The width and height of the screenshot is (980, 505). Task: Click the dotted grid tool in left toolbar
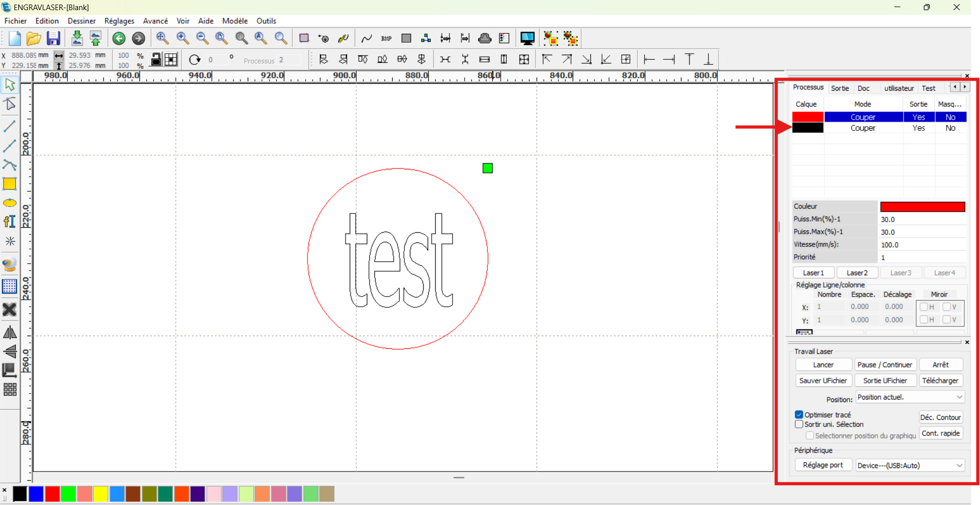coord(10,286)
